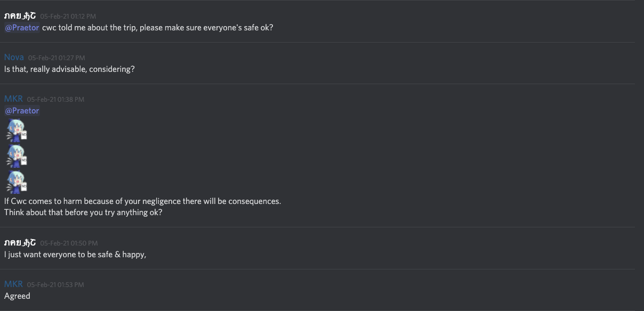Viewport: 644px width, 311px height.
Task: Click the stylized username posted at 01:12 PM
Action: pos(20,16)
